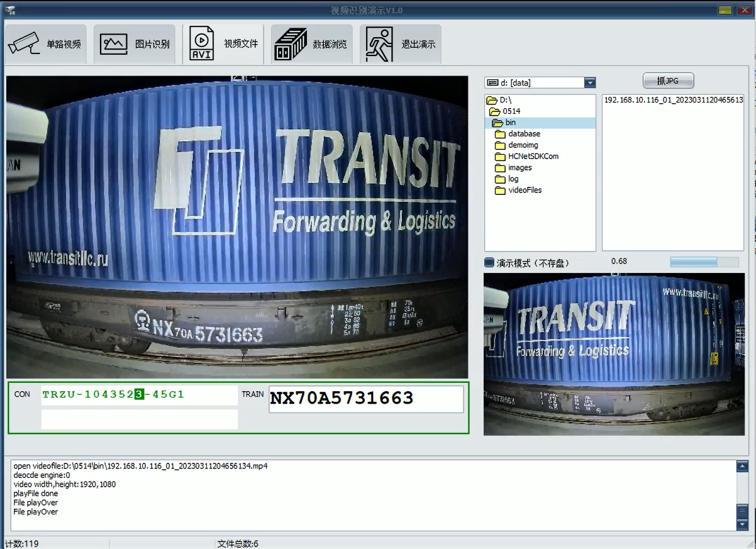Open the demoimg folder
The height and width of the screenshot is (549, 756).
(x=516, y=145)
